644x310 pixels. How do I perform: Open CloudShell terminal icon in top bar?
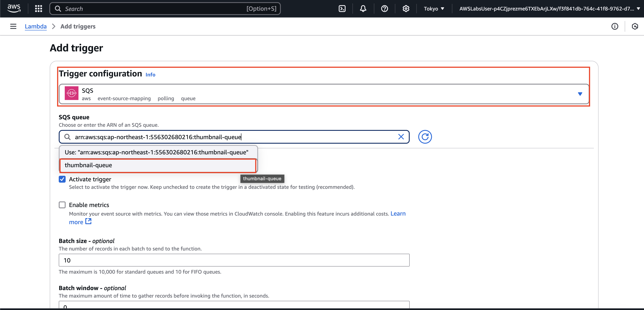342,9
